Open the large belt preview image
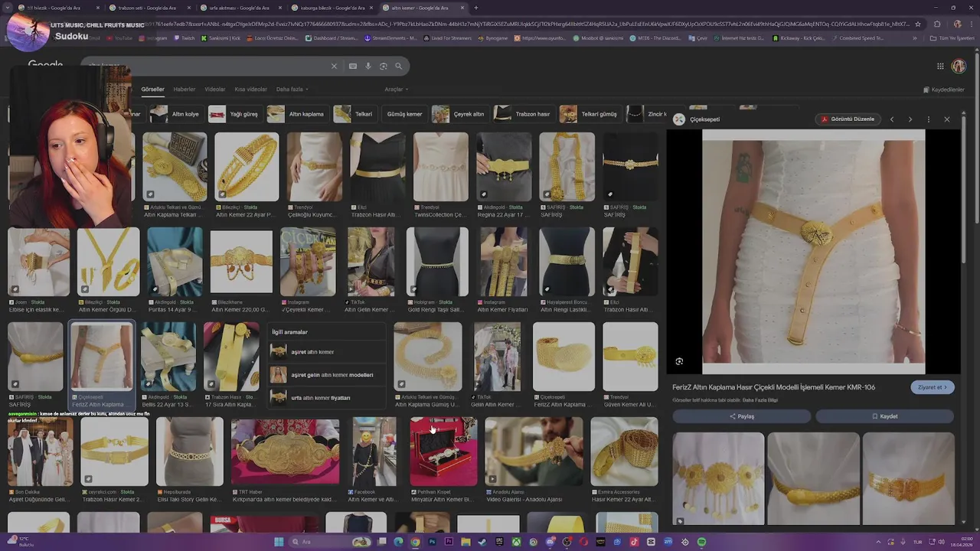This screenshot has width=980, height=551. (813, 252)
